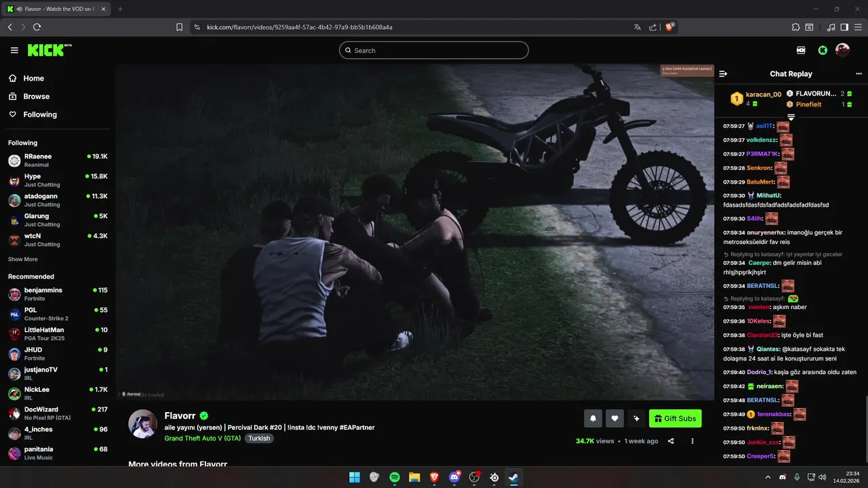Viewport: 868px width, 488px height.
Task: Expand Show More followed channels
Action: click(23, 260)
